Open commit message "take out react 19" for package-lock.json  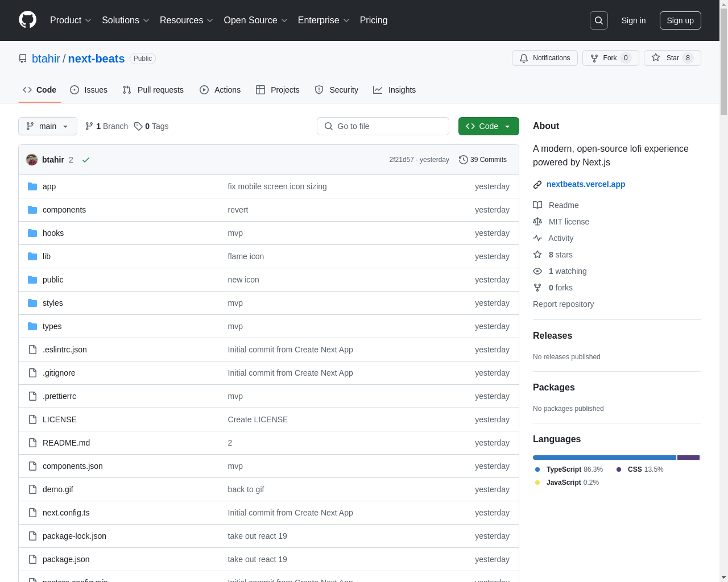point(257,536)
